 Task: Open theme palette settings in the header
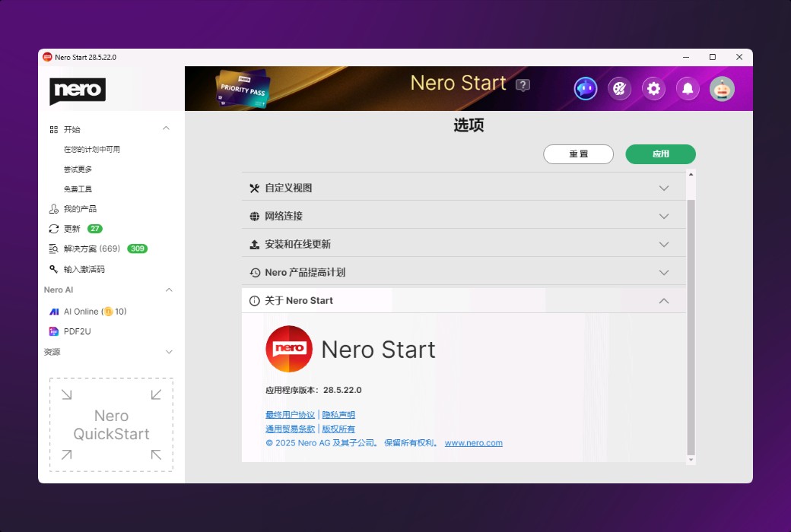(x=619, y=88)
